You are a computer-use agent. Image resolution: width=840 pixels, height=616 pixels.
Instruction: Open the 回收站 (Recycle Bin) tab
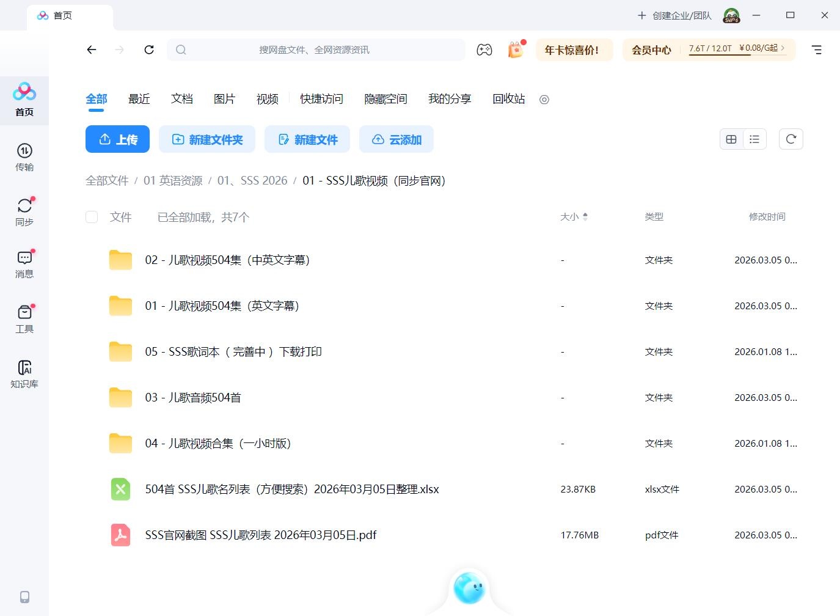(x=508, y=99)
